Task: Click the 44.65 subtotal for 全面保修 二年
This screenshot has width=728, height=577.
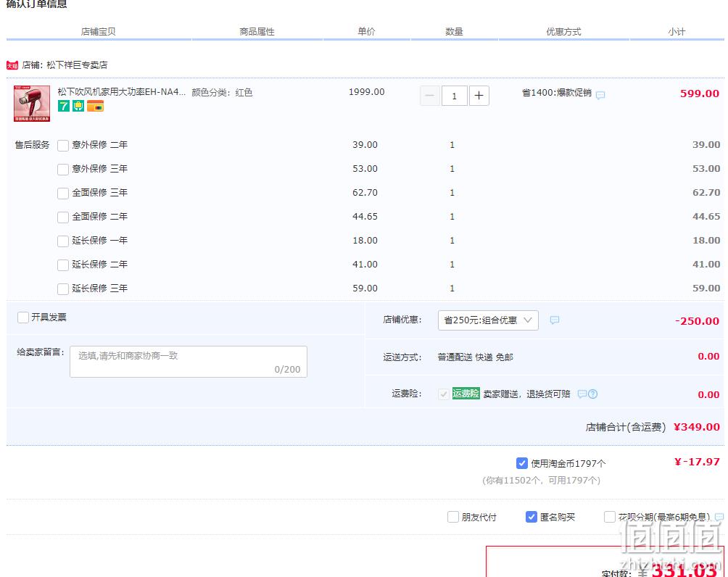Action: pyautogui.click(x=707, y=216)
